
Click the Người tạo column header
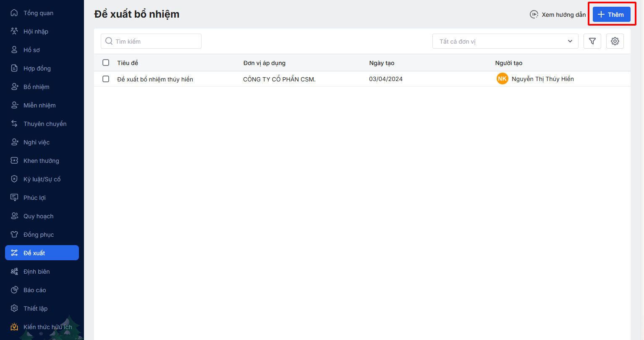tap(509, 63)
